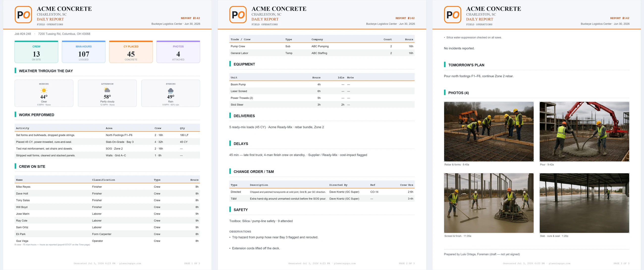Viewport: 644px width, 270px height.
Task: Select the Mike Reyes crew row
Action: tap(107, 187)
